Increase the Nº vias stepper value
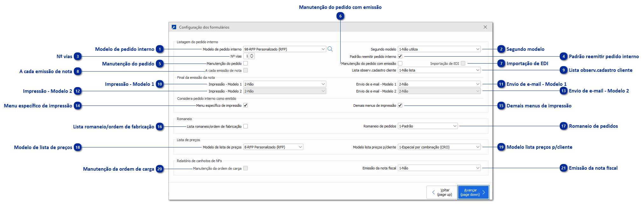 click(x=252, y=55)
